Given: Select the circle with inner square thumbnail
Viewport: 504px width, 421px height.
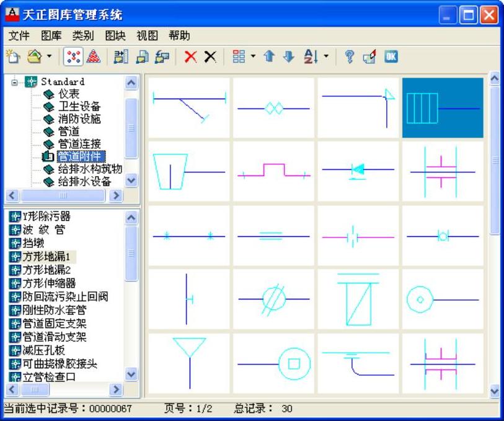Looking at the screenshot, I should tap(273, 363).
